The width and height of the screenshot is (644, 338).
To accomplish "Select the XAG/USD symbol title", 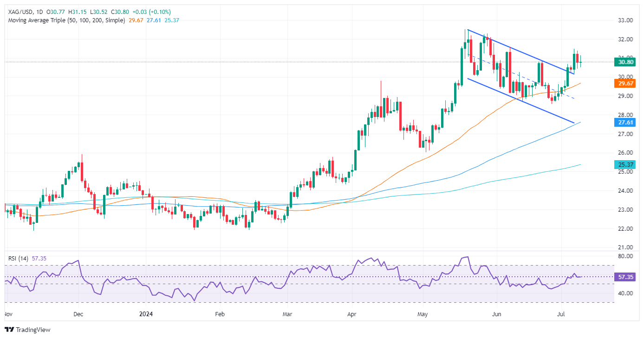I will click(x=19, y=12).
